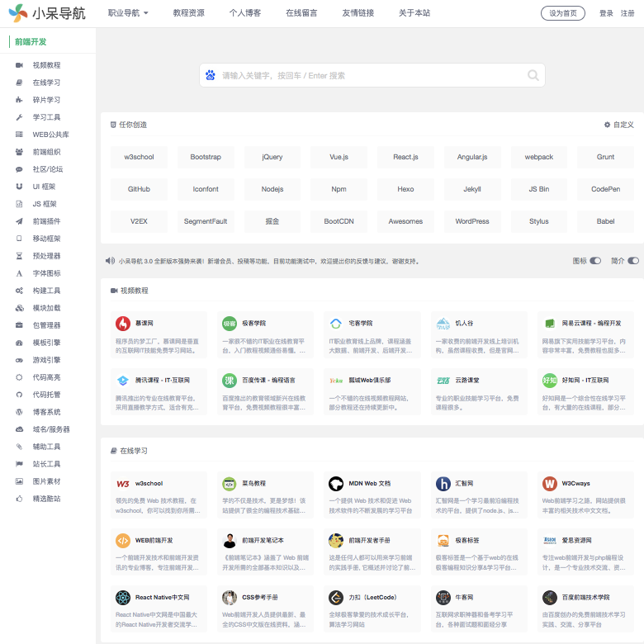
Task: Click the 小呆导航 pinwheel logo
Action: click(18, 13)
